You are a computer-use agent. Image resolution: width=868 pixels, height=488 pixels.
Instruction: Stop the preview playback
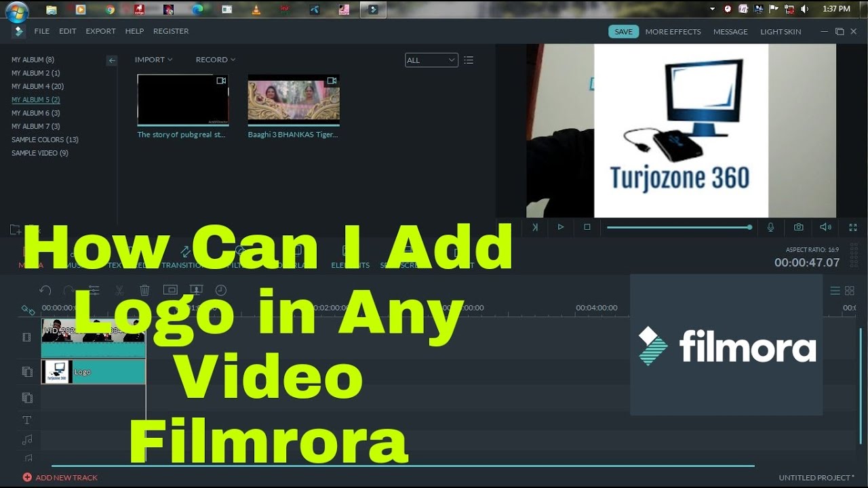tap(587, 227)
